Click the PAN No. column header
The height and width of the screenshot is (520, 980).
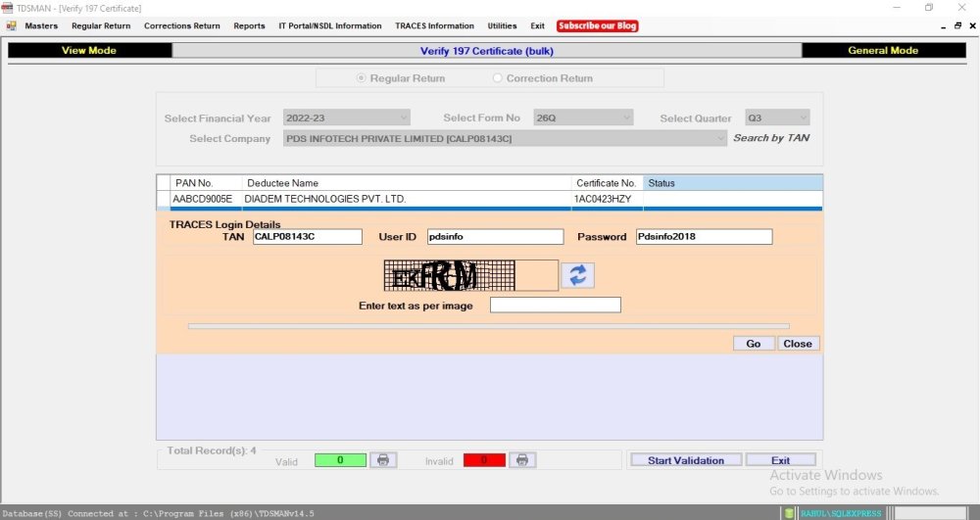click(206, 183)
